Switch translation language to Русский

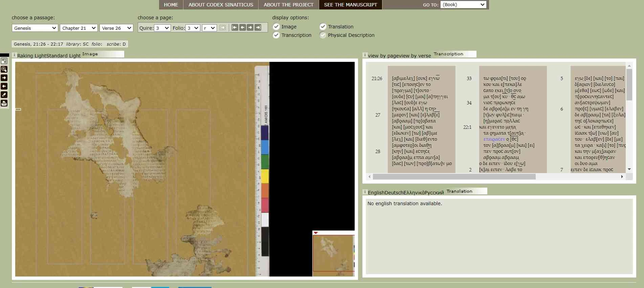pyautogui.click(x=434, y=193)
